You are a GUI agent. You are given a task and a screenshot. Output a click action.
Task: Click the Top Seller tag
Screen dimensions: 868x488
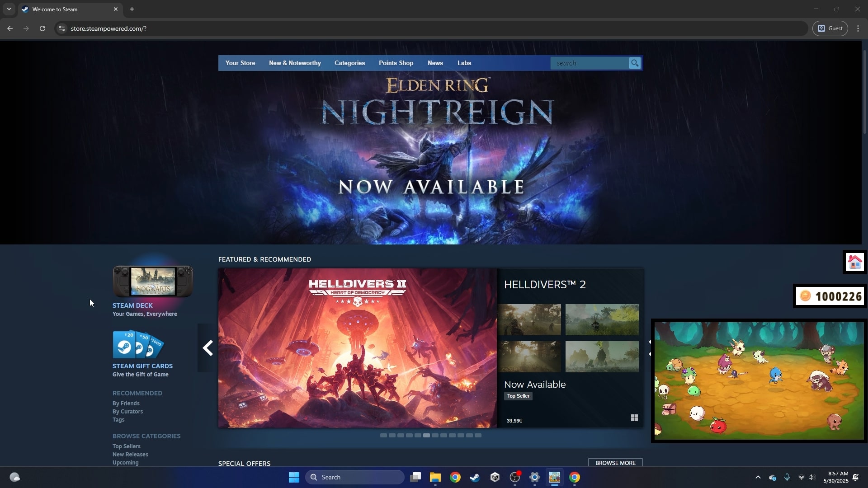(x=518, y=396)
